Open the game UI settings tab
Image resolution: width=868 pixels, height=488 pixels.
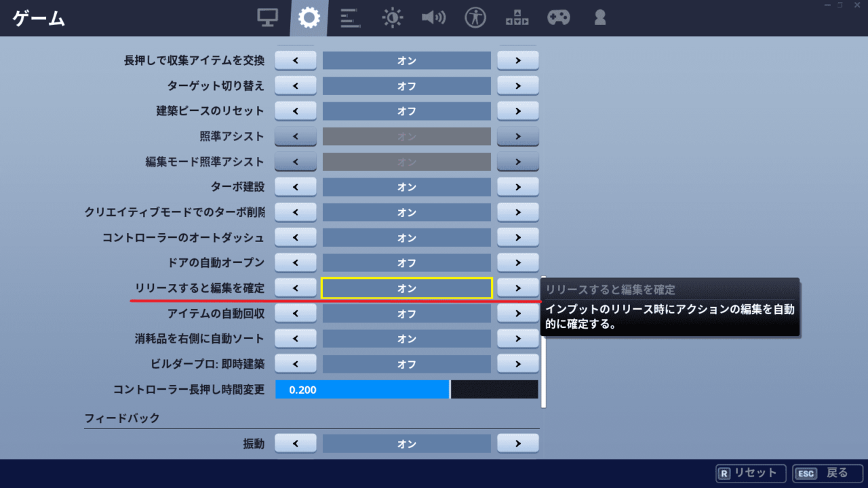[350, 18]
